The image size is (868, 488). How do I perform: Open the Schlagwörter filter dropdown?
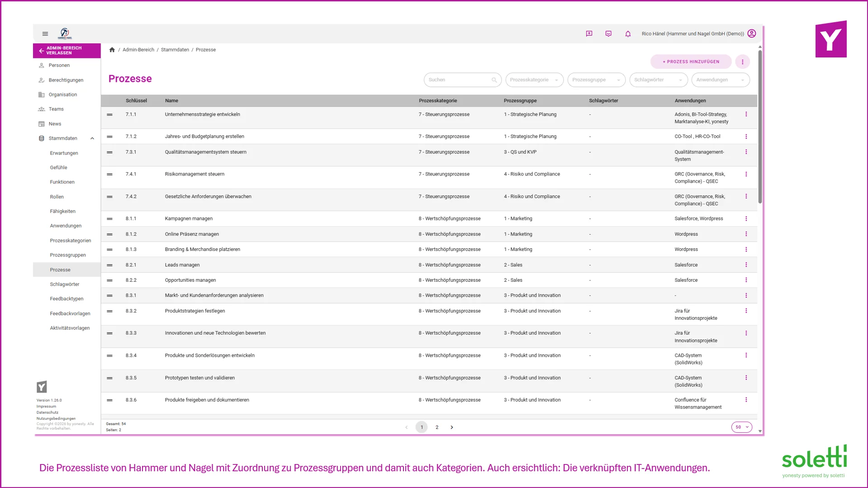pyautogui.click(x=658, y=80)
